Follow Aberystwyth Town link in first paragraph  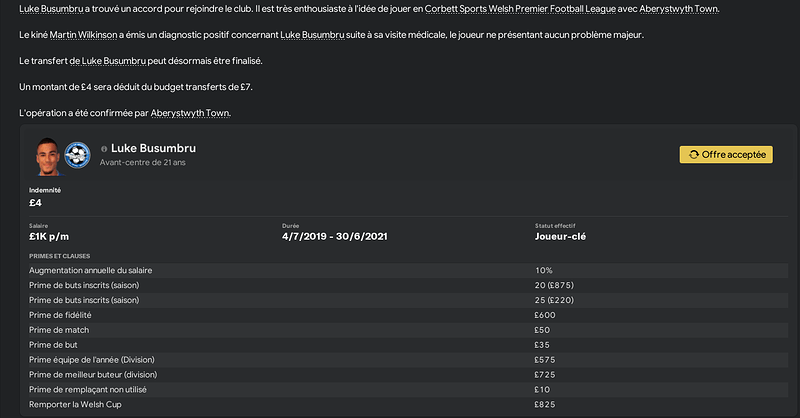coord(679,9)
